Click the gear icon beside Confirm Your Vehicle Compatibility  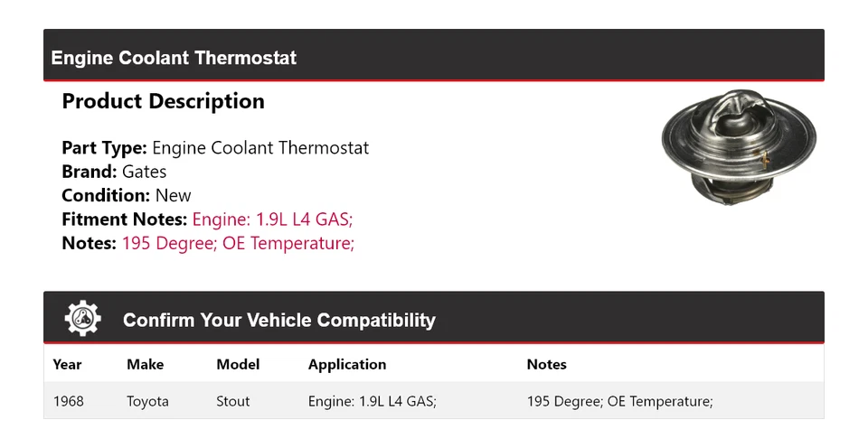coord(82,319)
